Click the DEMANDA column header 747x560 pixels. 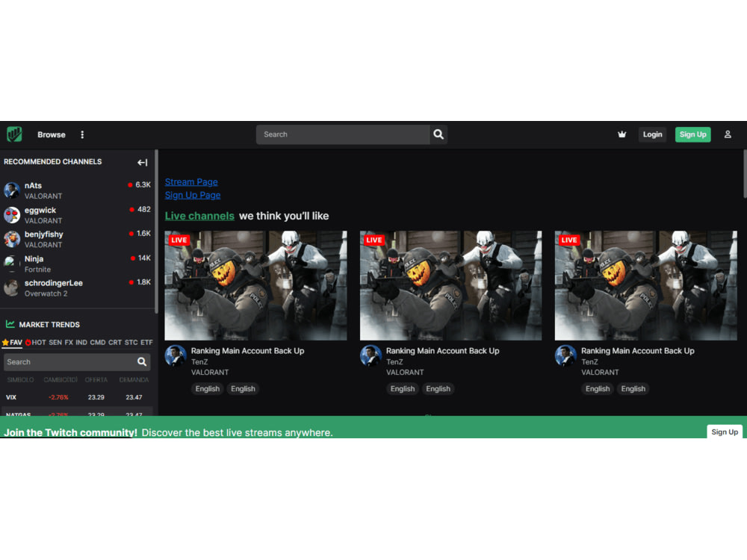click(134, 380)
